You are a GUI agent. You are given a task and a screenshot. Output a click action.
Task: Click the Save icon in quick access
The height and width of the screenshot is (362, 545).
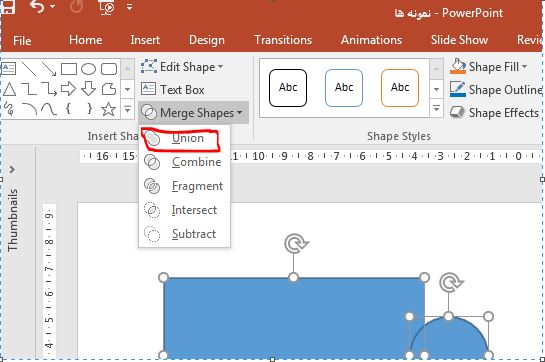pos(8,6)
